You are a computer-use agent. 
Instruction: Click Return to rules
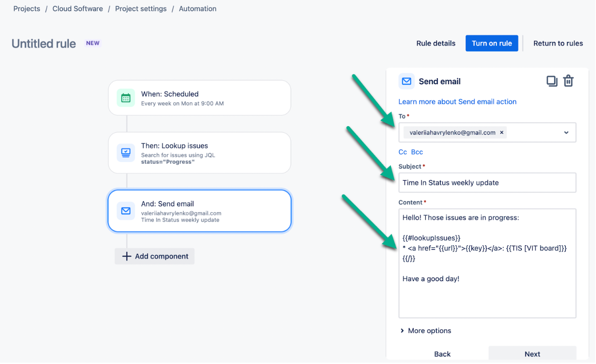(x=558, y=43)
